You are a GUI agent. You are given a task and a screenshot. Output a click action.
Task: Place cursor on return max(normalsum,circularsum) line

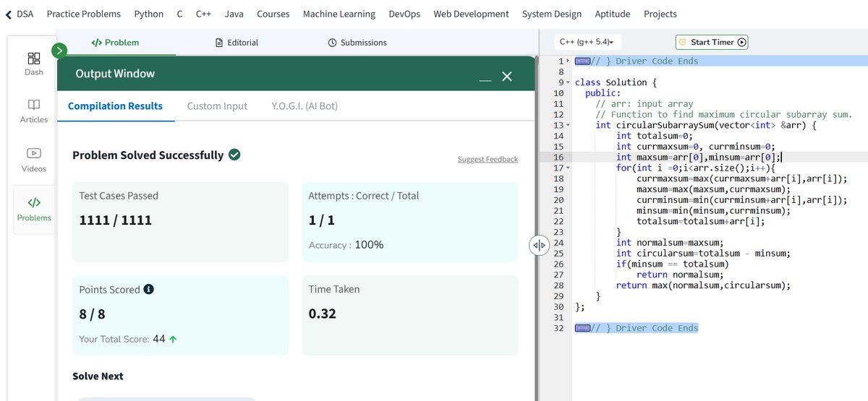703,285
